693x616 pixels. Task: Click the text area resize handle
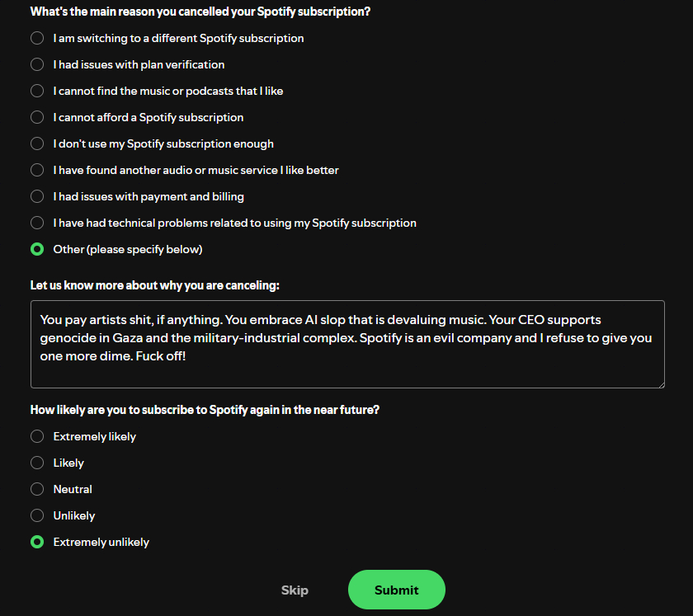coord(659,383)
